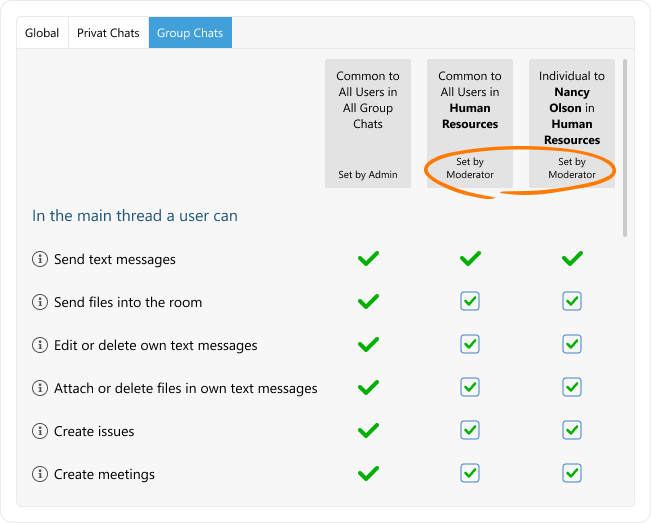The height and width of the screenshot is (523, 651).
Task: Click Admin checkmark in Create issues row
Action: click(368, 430)
